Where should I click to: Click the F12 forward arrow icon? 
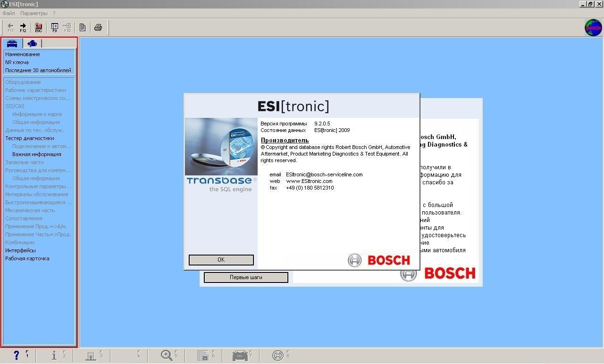(x=23, y=27)
